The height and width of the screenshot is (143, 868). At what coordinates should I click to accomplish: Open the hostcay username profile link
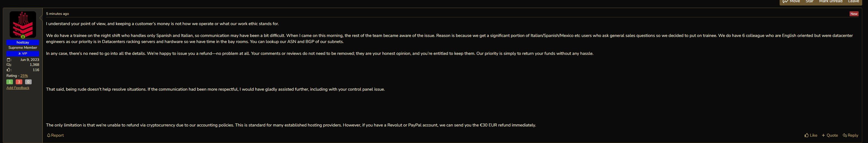23,42
